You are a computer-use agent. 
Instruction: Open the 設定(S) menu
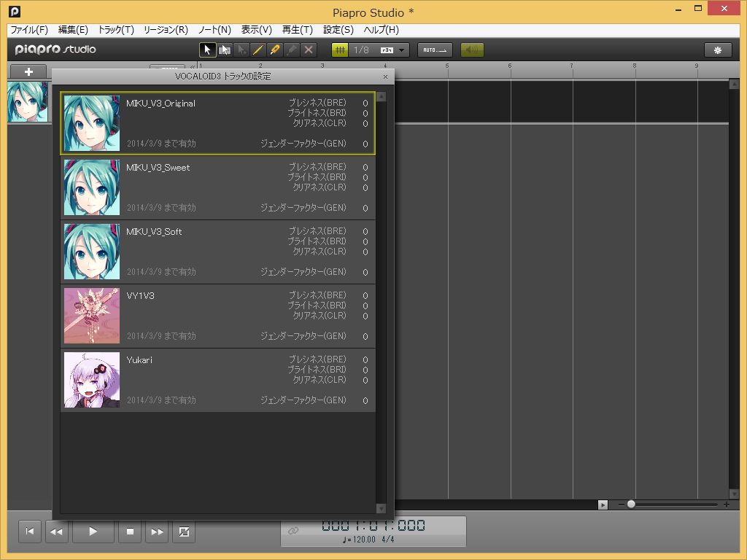point(338,30)
